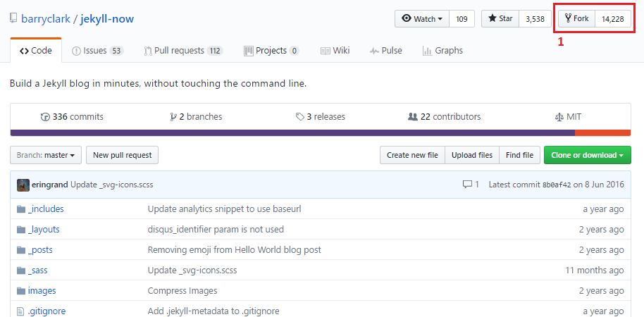Open the eringrand author link
The height and width of the screenshot is (317, 644).
coord(50,185)
